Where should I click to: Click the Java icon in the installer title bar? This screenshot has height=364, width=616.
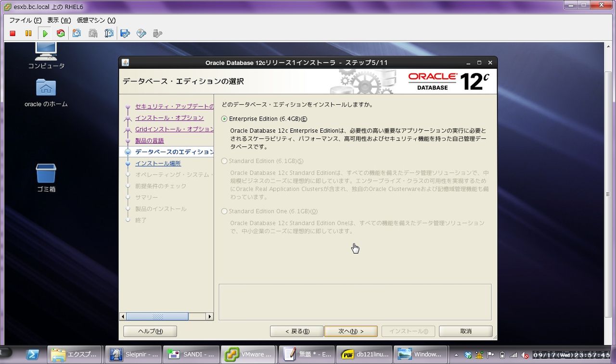click(126, 63)
